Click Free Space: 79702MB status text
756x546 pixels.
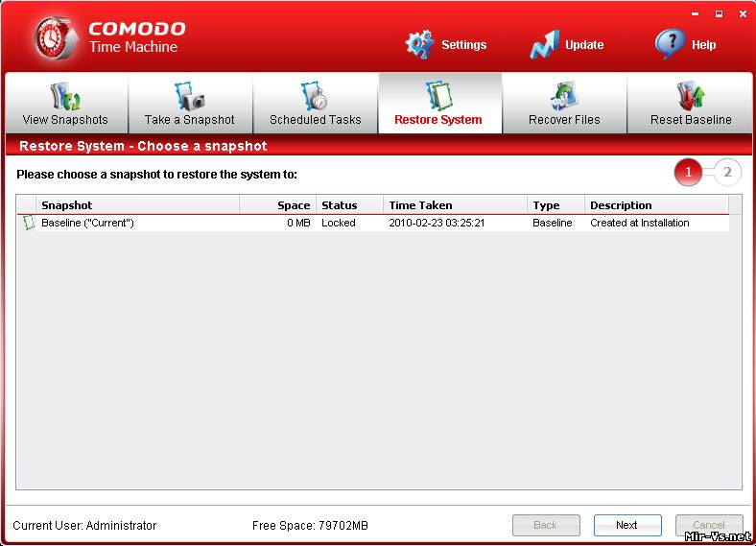tap(310, 525)
